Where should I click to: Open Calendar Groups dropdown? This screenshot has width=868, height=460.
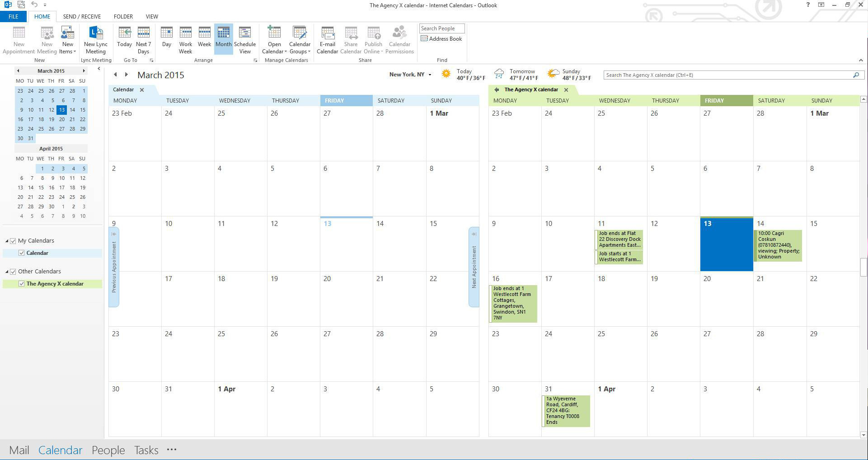300,40
